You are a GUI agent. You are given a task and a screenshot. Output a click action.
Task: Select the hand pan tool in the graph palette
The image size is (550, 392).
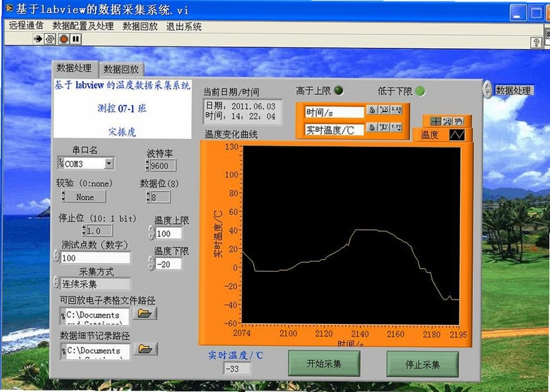(x=459, y=122)
